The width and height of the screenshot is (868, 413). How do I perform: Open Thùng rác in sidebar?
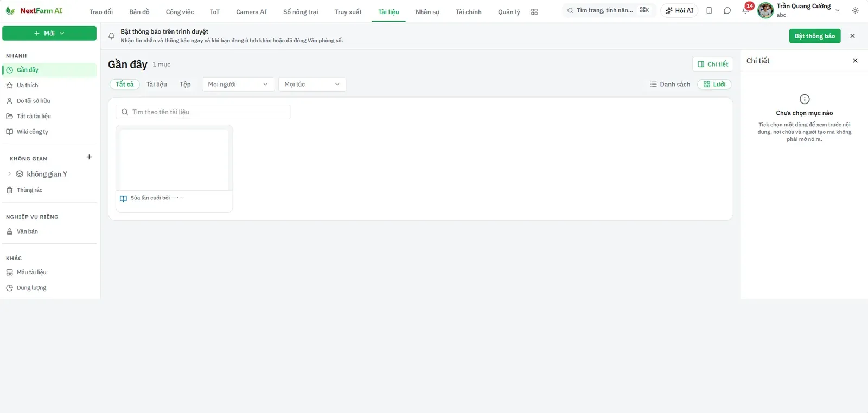tap(49, 190)
